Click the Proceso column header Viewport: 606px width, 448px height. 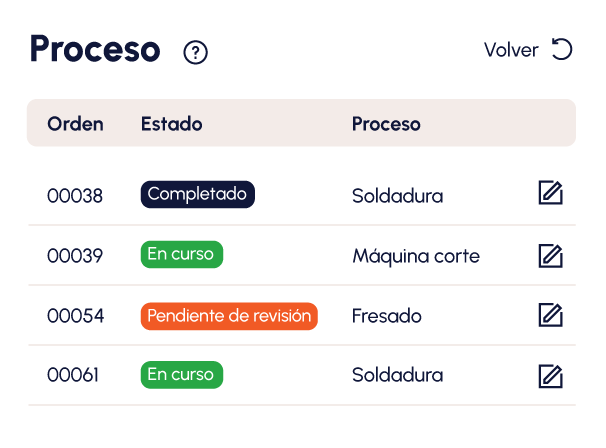(x=386, y=124)
